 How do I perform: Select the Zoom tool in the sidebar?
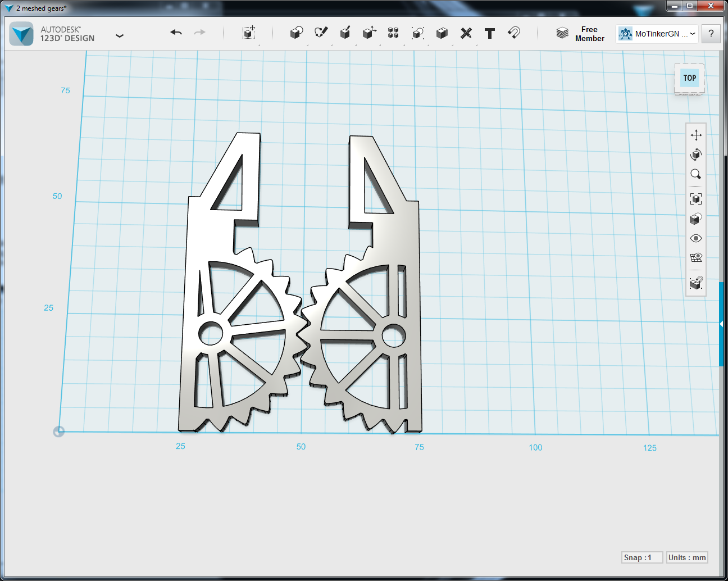[x=695, y=174]
